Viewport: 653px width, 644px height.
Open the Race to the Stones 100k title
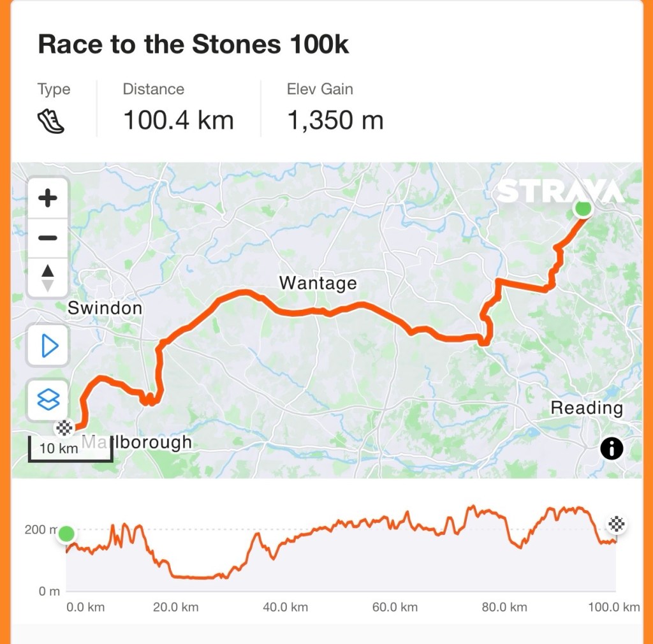coord(193,44)
